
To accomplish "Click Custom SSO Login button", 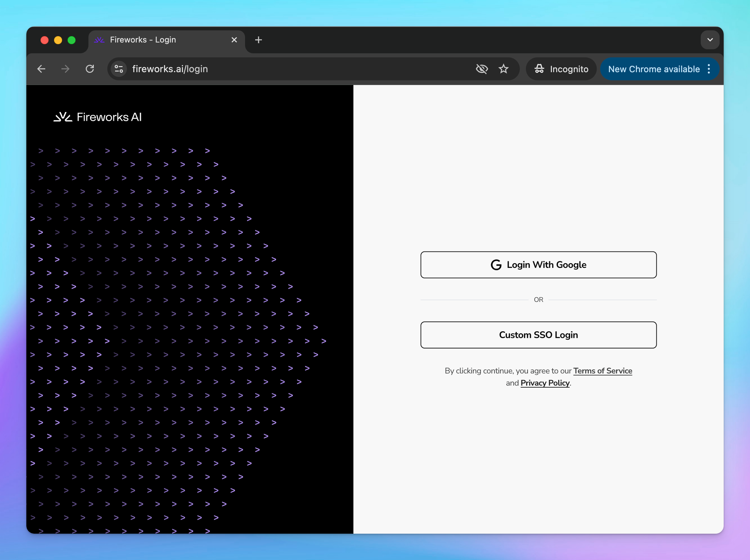I will pos(538,335).
